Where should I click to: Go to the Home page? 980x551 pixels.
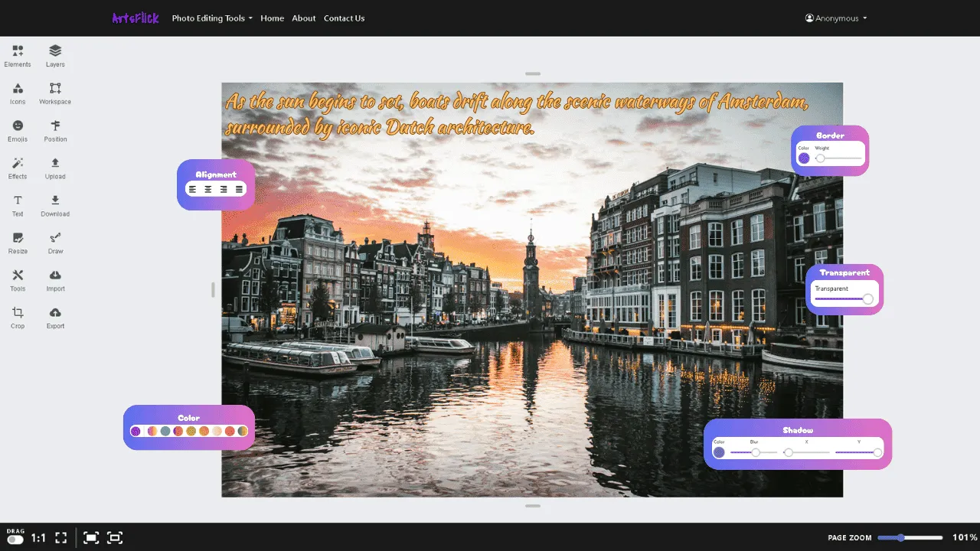click(x=272, y=18)
